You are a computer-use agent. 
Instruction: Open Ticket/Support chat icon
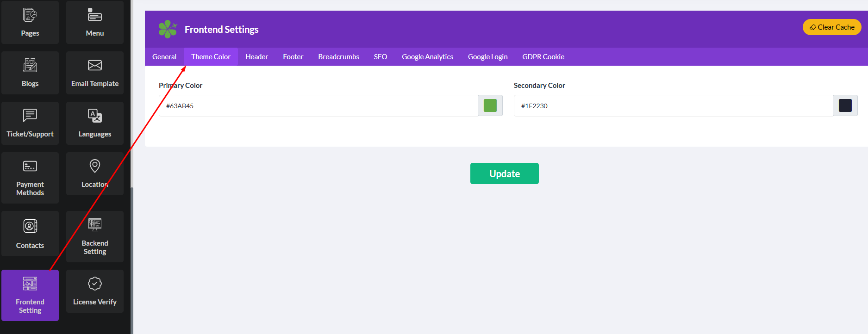(x=30, y=116)
